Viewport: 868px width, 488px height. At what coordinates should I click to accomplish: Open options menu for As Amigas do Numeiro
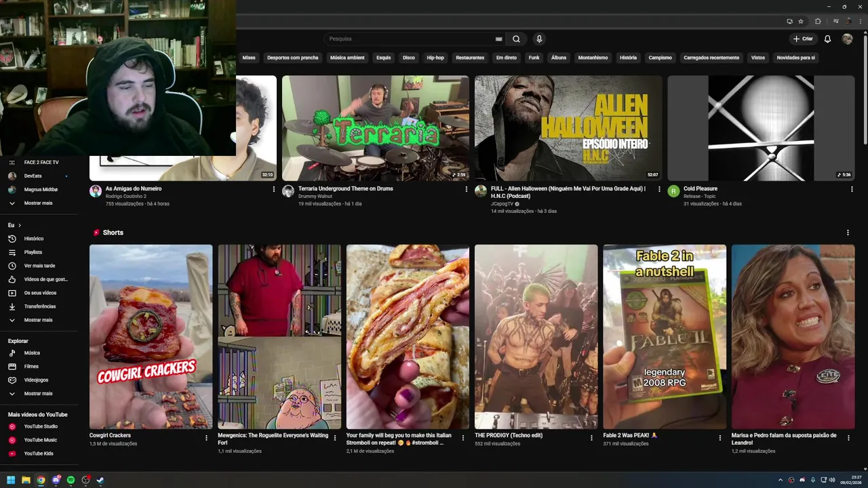click(x=274, y=189)
